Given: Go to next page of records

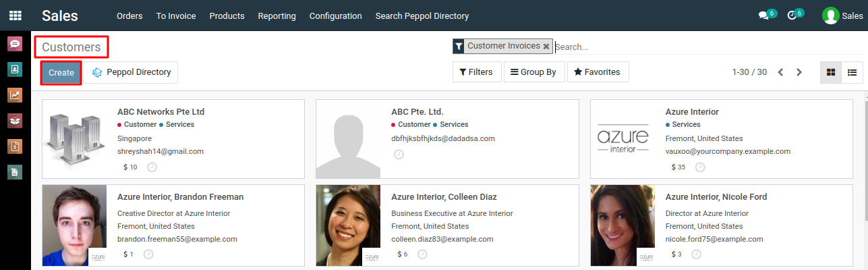Looking at the screenshot, I should (799, 72).
